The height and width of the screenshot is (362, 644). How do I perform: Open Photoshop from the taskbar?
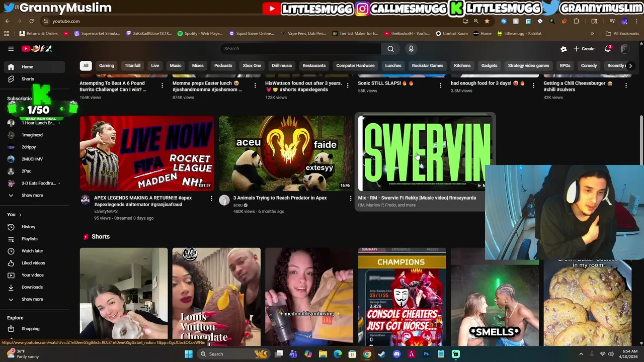point(426,354)
